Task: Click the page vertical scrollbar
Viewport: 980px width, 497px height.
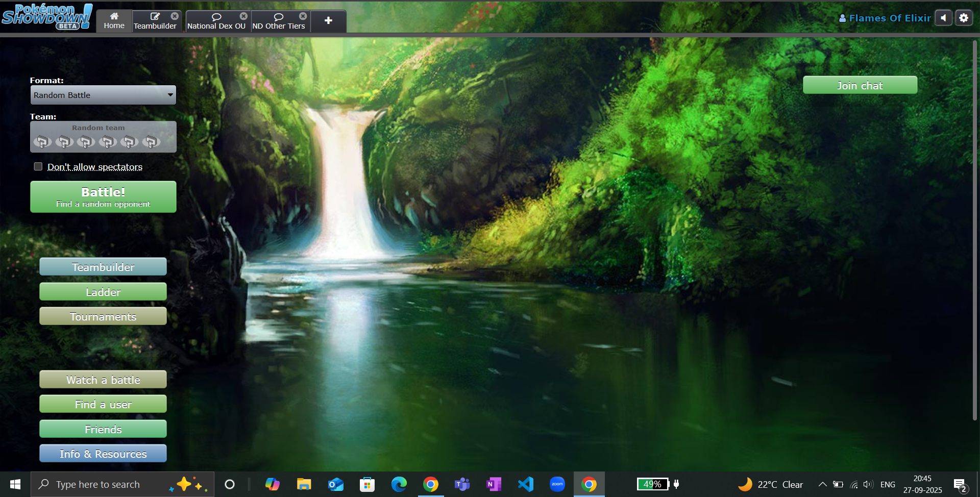Action: 974,230
